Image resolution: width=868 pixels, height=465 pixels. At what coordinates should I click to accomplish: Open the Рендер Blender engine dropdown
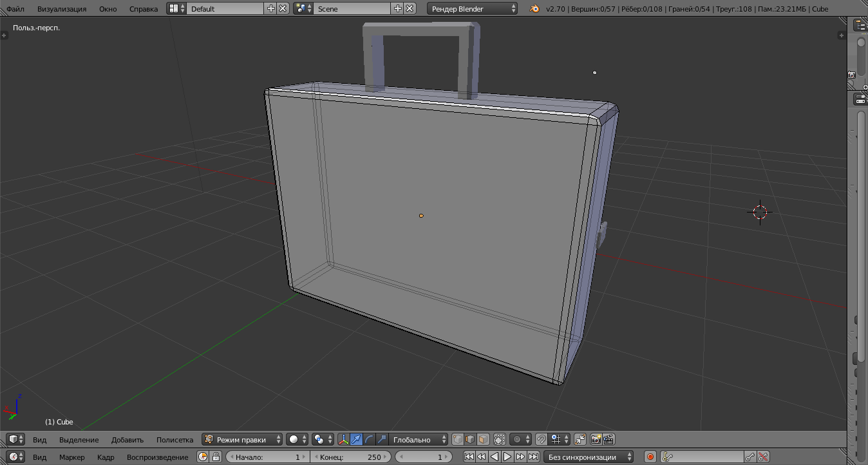point(472,9)
